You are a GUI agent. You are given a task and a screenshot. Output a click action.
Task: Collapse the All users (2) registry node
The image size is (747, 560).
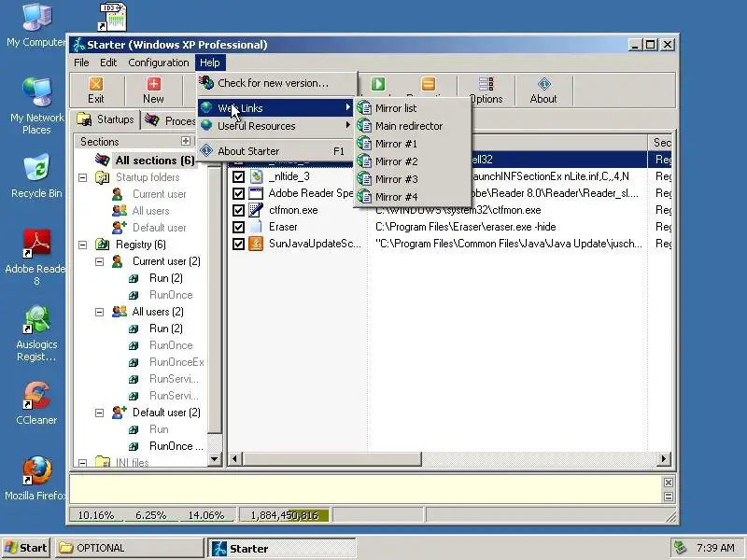[x=99, y=312]
